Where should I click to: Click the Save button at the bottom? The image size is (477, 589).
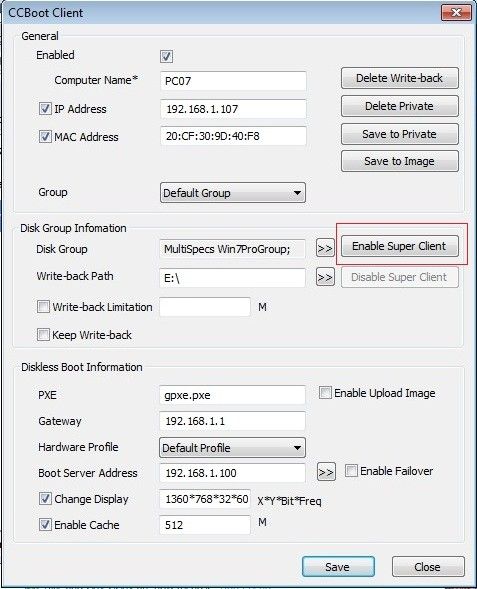[338, 566]
